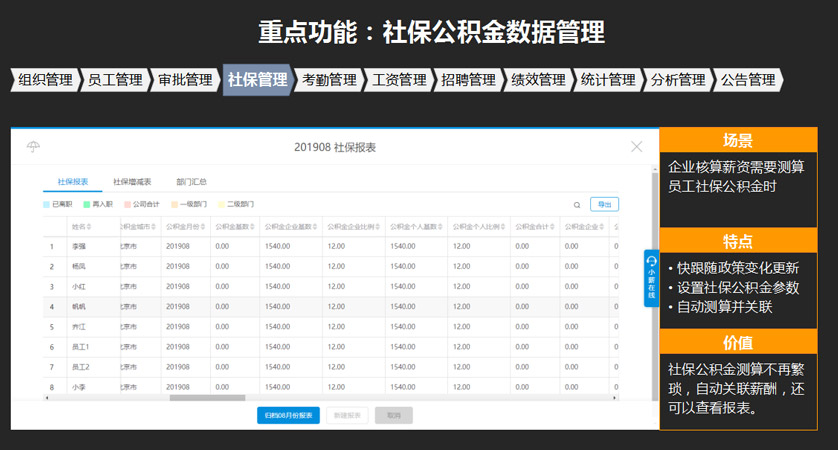Screen dimensions: 838x450
Task: Click the umbrella icon in dialog header
Action: (34, 147)
